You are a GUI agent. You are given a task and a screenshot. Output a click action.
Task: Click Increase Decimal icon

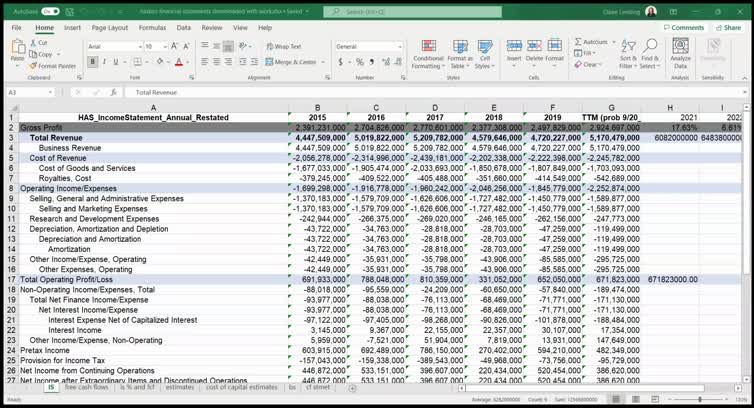(x=386, y=62)
